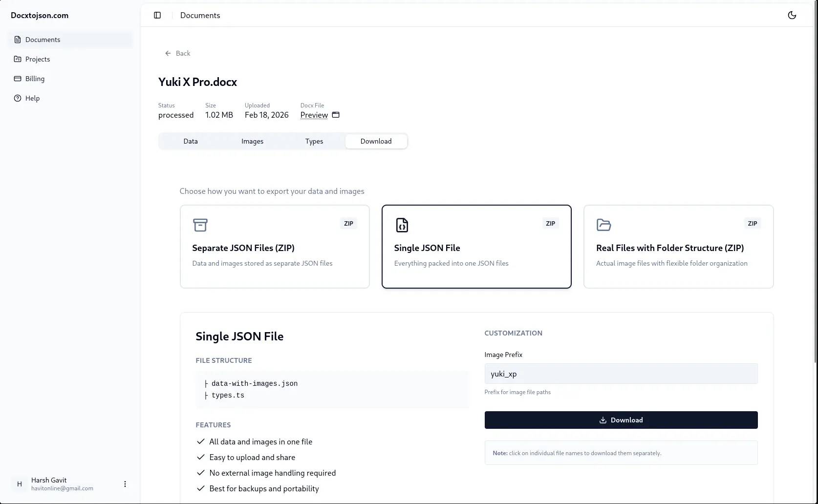Choose Real Files with Folder Structure option
This screenshot has height=504, width=818.
tap(679, 247)
